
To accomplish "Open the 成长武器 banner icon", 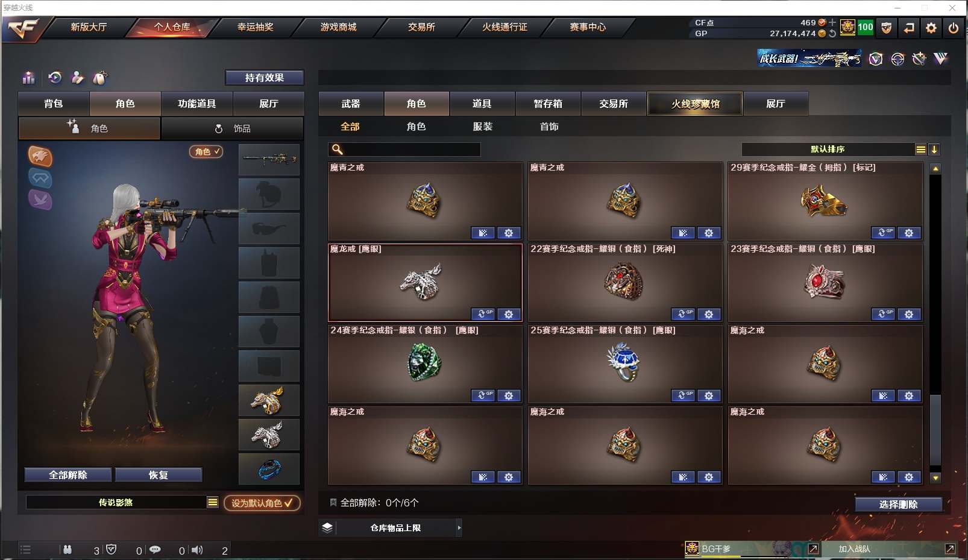I will pyautogui.click(x=809, y=58).
